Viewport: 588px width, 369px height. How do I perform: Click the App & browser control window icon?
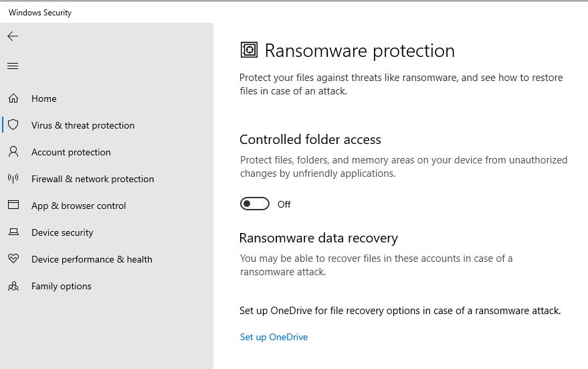pos(13,206)
